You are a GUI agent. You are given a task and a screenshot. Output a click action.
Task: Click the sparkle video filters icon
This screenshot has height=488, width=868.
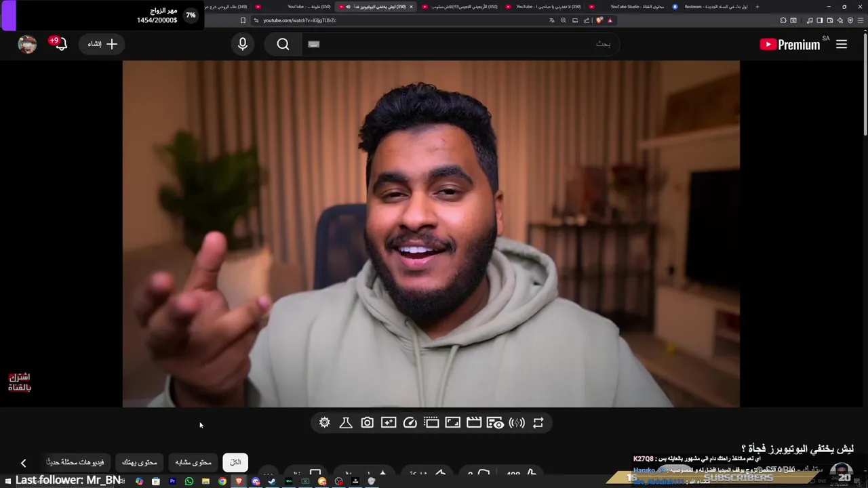click(x=389, y=422)
